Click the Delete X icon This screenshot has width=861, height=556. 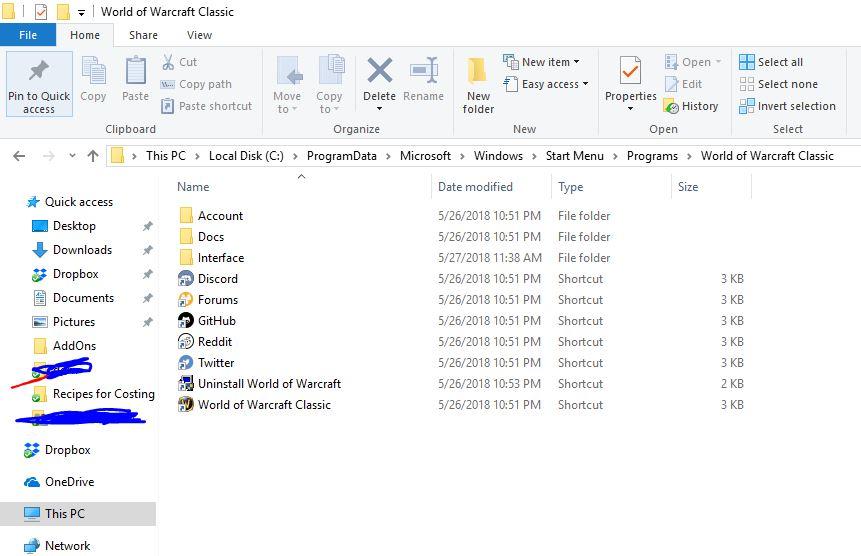379,70
